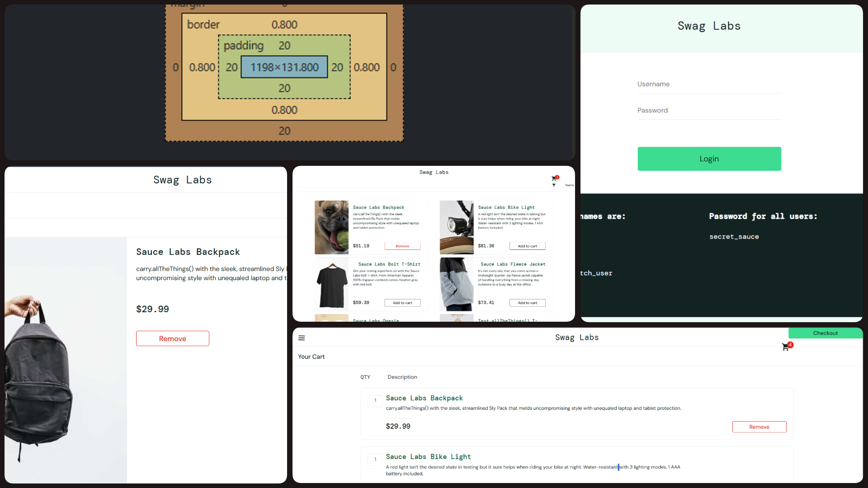
Task: Click the black t-shirt product thumbnail
Action: [x=331, y=284]
